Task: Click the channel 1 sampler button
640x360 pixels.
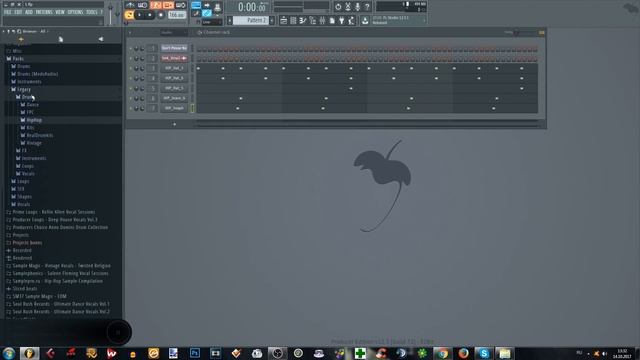Action: click(174, 48)
